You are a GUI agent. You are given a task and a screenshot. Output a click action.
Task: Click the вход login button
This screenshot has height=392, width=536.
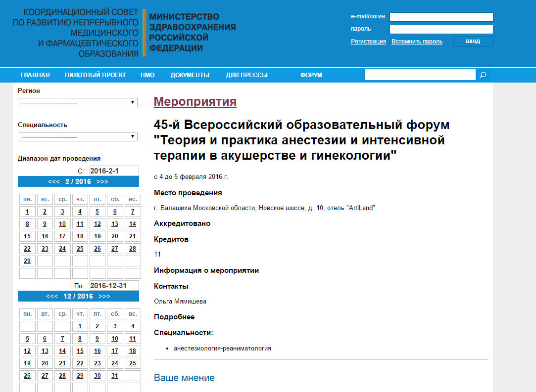[473, 42]
